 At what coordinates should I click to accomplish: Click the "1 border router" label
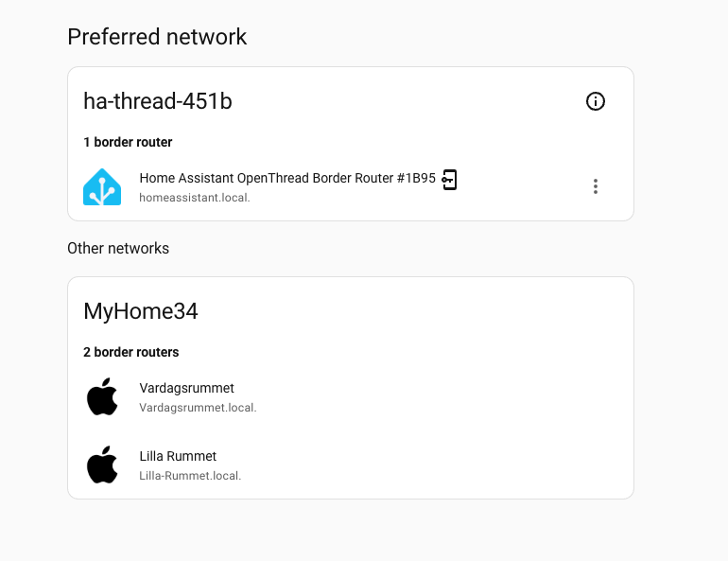[x=128, y=142]
